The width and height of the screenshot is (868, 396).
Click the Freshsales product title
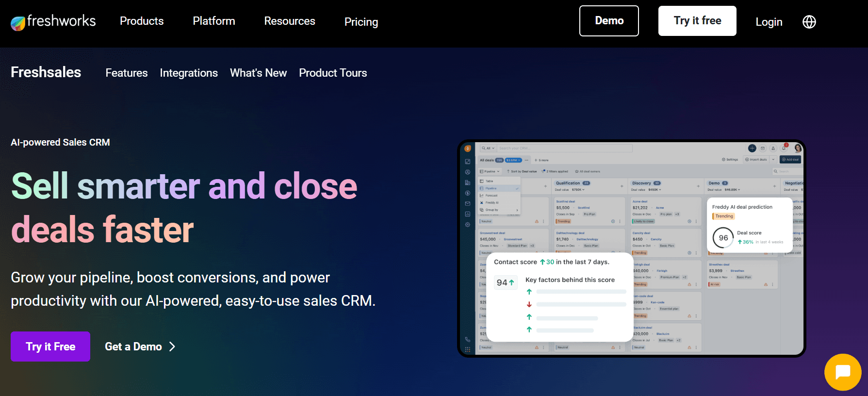(x=46, y=72)
